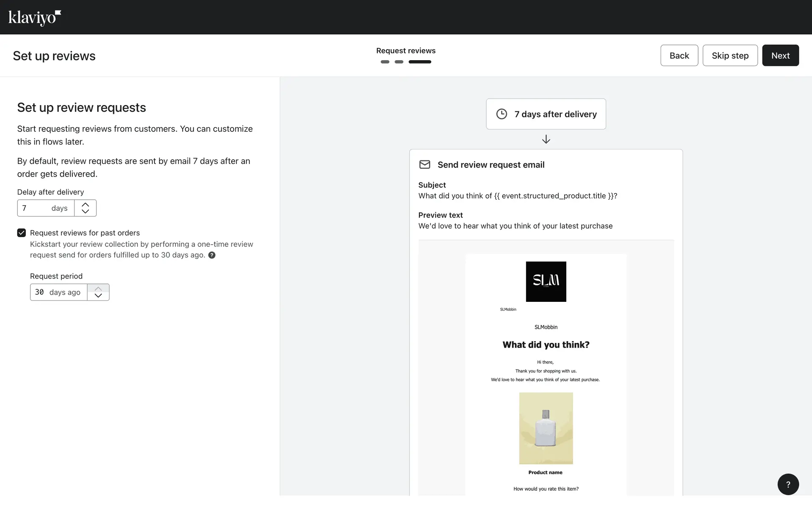
Task: Click Skip step button
Action: (730, 55)
